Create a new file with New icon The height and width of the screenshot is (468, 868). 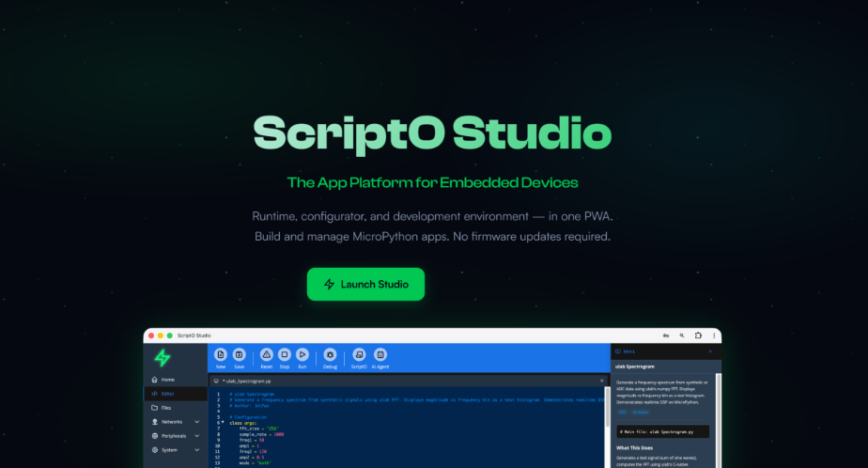coord(221,354)
